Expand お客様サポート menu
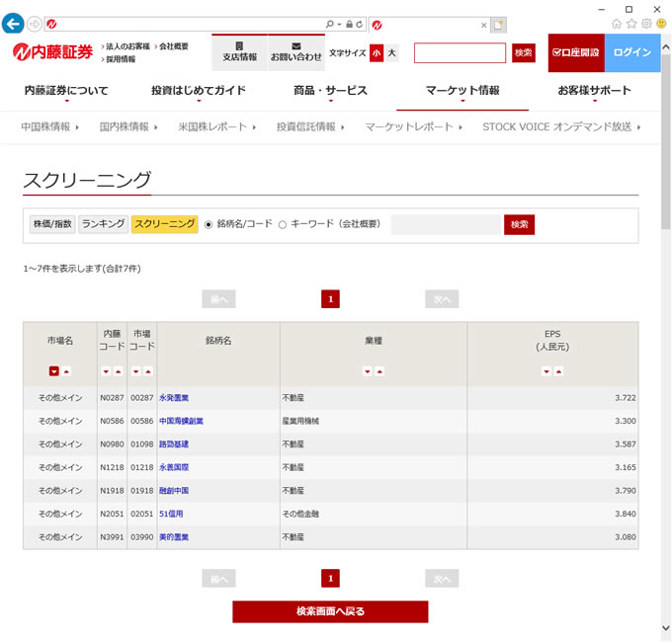Viewport: 672px width, 642px height. tap(595, 91)
